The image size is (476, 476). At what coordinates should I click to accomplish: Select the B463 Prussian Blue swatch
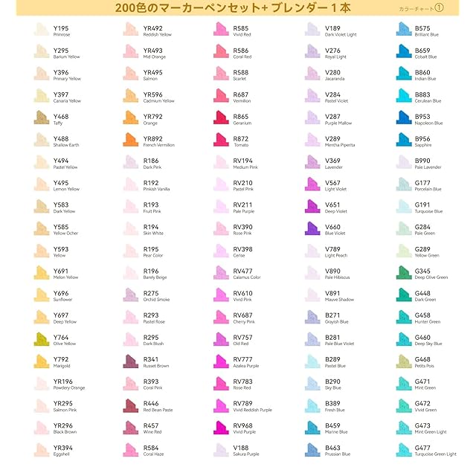312,449
